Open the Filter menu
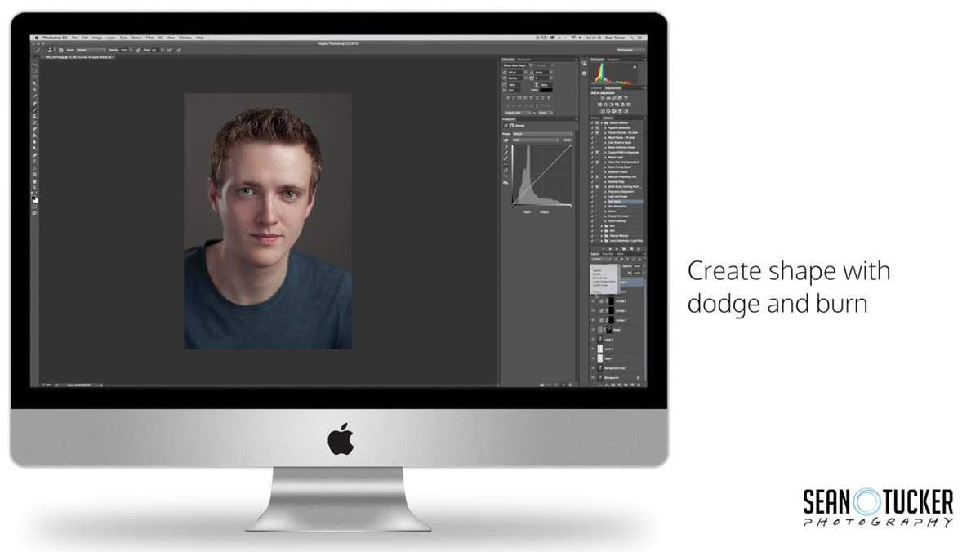This screenshot has width=980, height=552. coord(149,38)
